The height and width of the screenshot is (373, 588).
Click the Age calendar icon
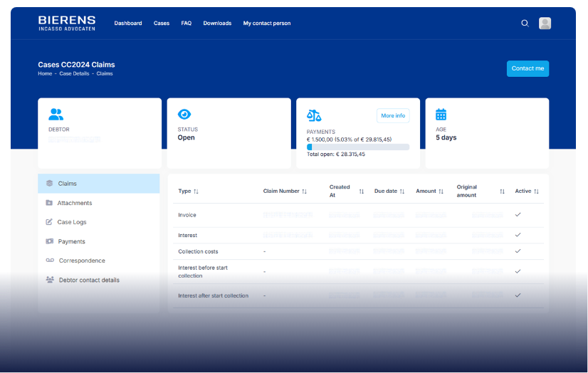pos(441,115)
